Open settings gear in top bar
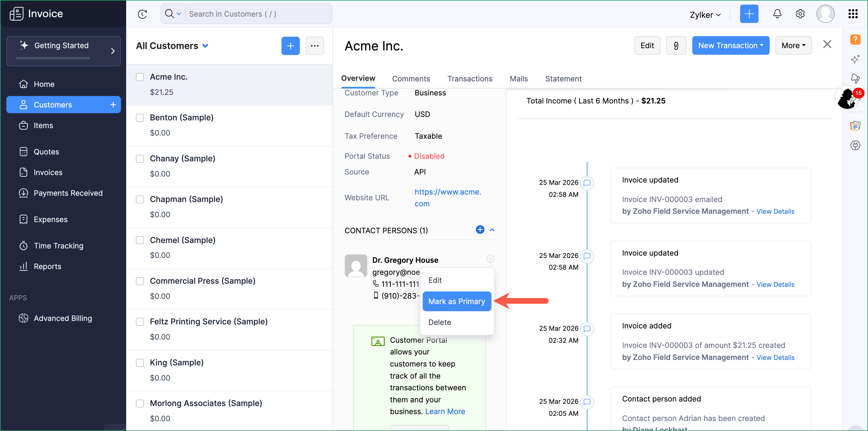The width and height of the screenshot is (868, 431). click(800, 14)
